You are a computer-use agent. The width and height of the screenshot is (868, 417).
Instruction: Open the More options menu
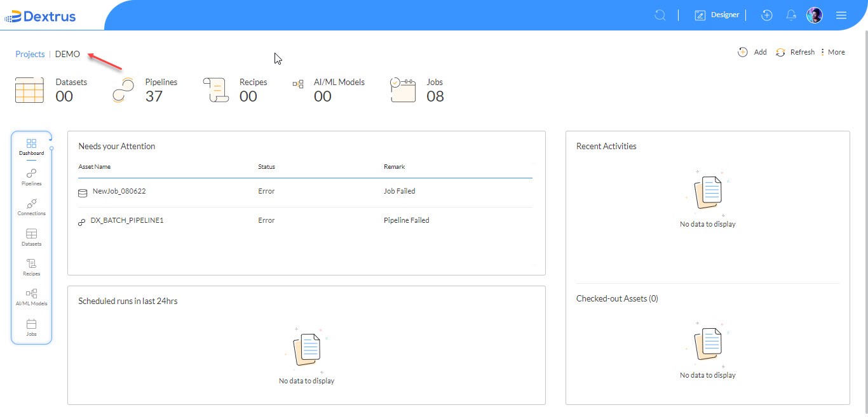(833, 52)
